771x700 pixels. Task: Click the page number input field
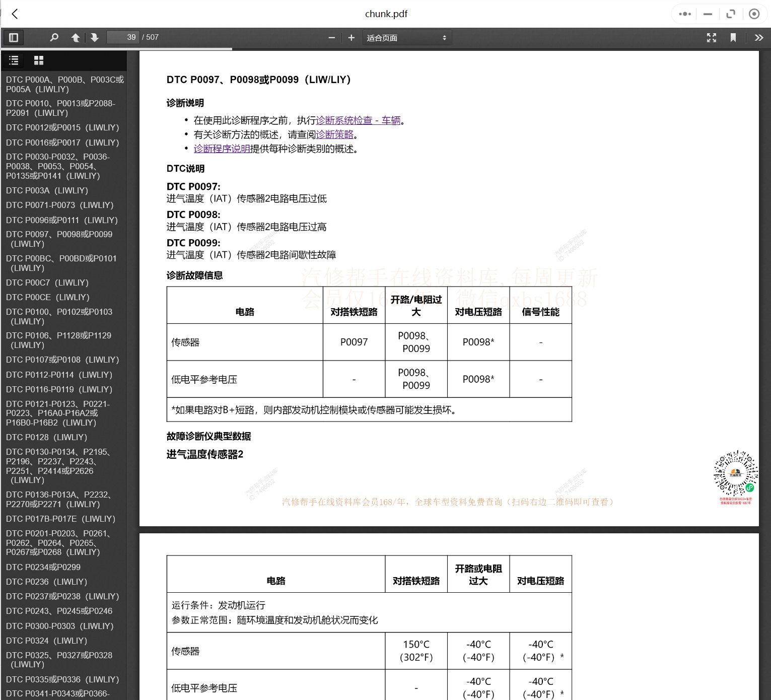[123, 38]
